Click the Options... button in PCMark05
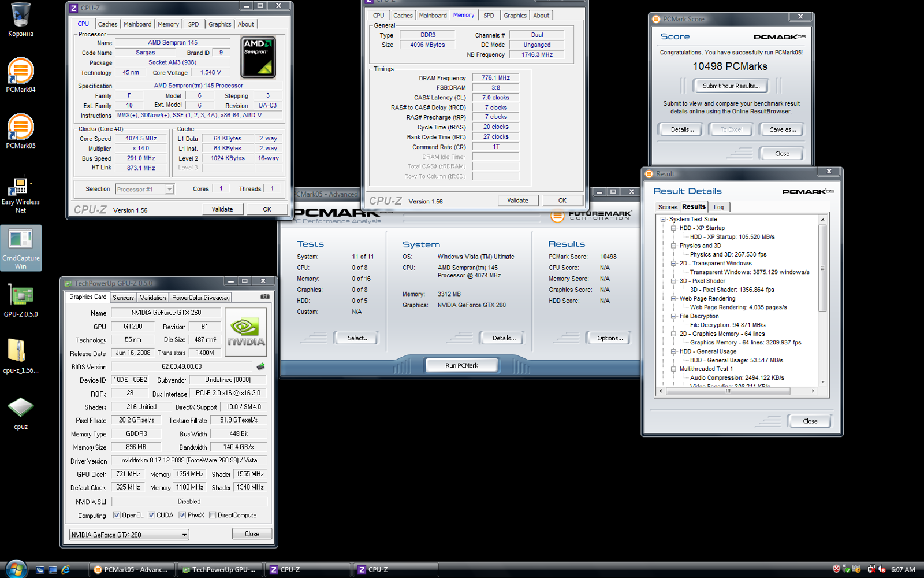This screenshot has height=578, width=924. point(610,338)
